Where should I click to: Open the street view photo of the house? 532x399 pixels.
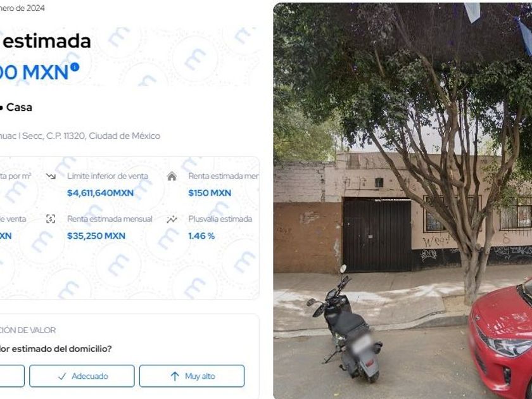[x=402, y=201]
